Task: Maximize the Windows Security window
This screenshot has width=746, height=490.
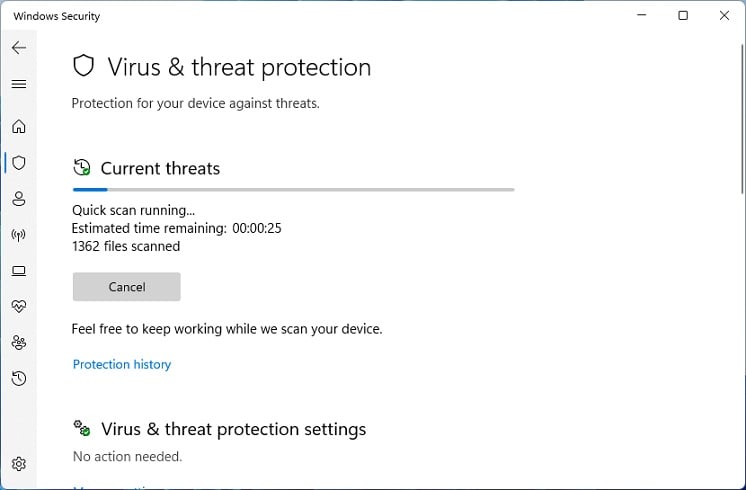Action: click(683, 16)
